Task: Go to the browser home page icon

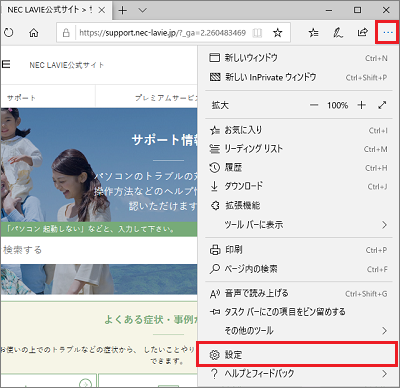Action: pyautogui.click(x=33, y=33)
